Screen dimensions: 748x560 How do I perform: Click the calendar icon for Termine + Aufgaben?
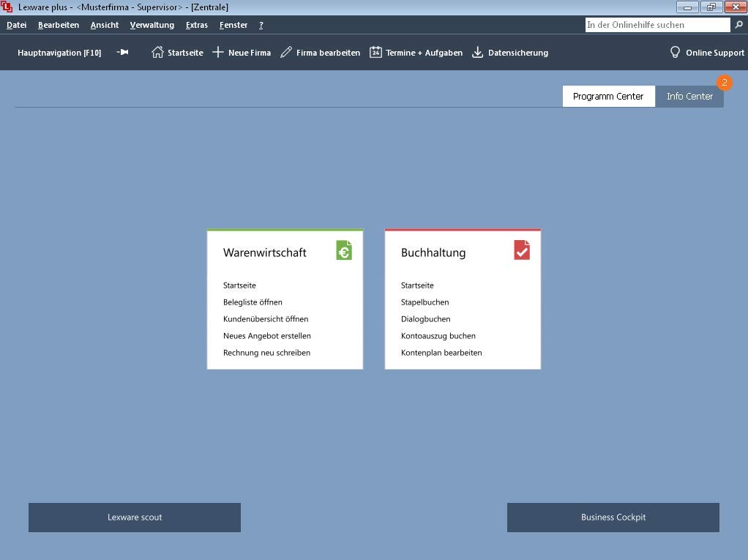(375, 52)
